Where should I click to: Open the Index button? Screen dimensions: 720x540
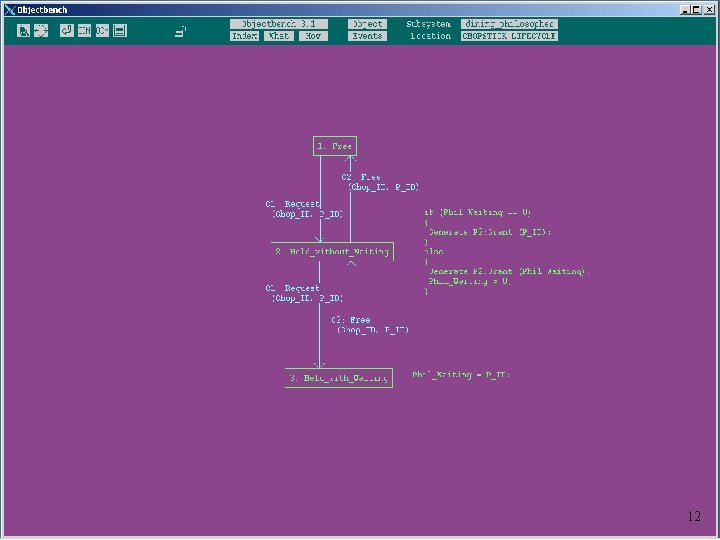point(244,36)
